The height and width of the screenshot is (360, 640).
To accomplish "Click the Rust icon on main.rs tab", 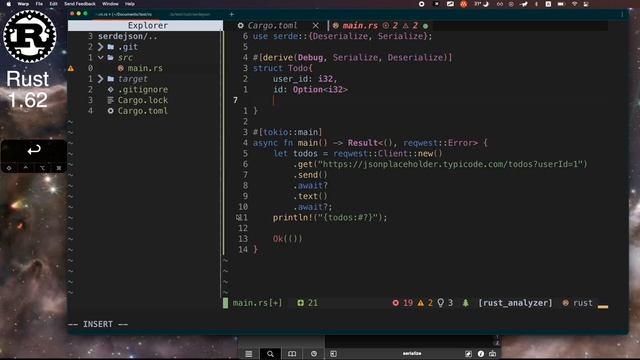I will [x=336, y=26].
